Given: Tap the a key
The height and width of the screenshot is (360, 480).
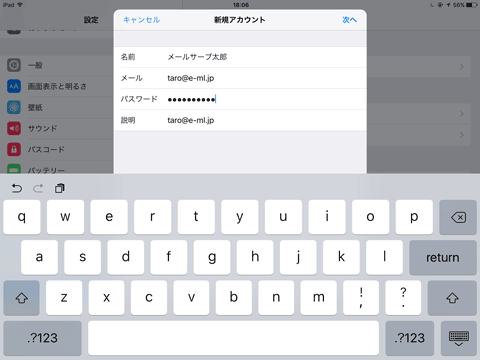Looking at the screenshot, I should 39,257.
